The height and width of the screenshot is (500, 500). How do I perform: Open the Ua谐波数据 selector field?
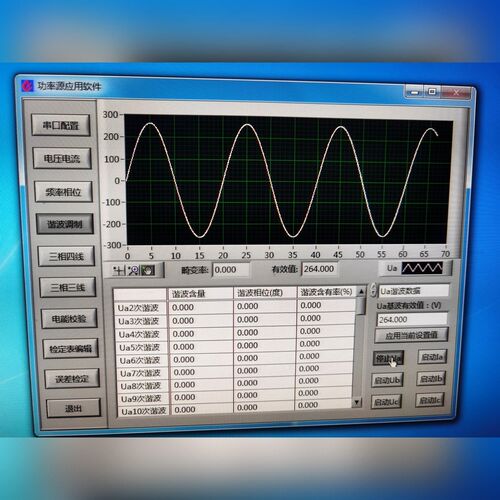414,291
